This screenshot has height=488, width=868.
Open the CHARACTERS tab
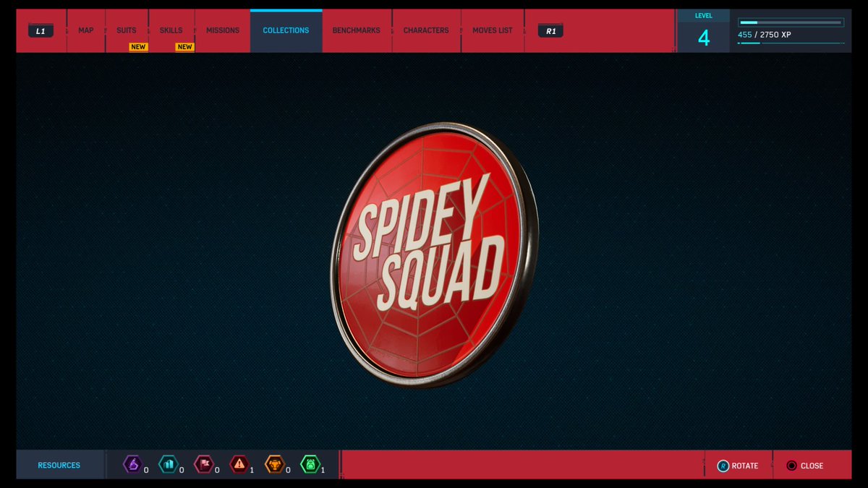426,30
